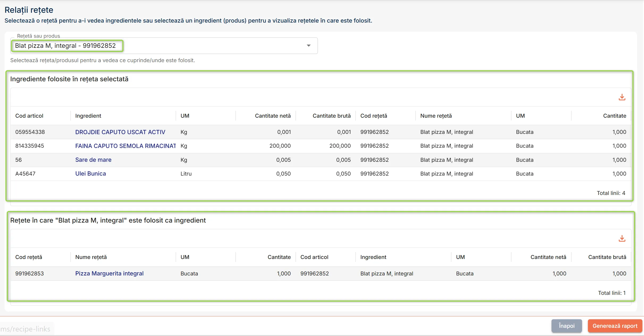Open the Sare de mare ingredient link

93,160
